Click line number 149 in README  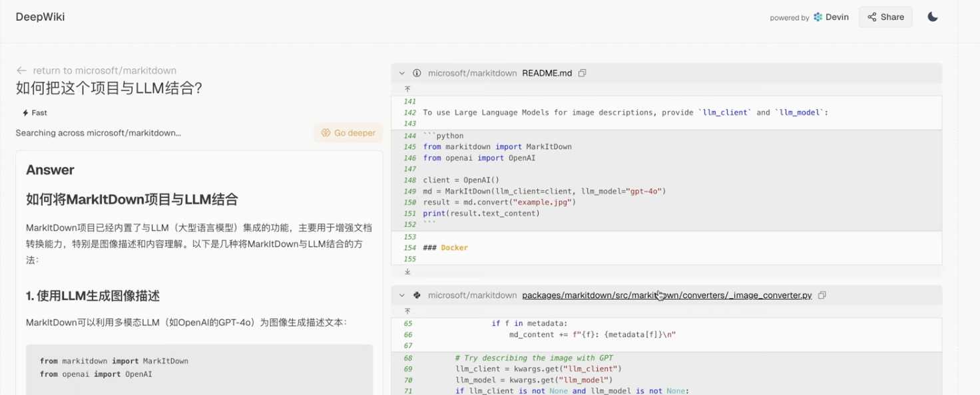click(409, 192)
